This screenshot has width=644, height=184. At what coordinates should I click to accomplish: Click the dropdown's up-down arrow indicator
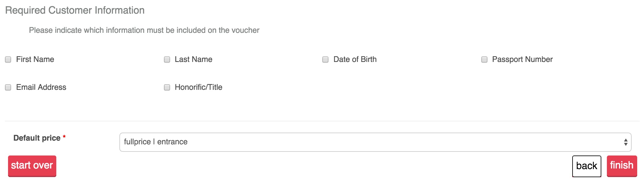[x=626, y=142]
